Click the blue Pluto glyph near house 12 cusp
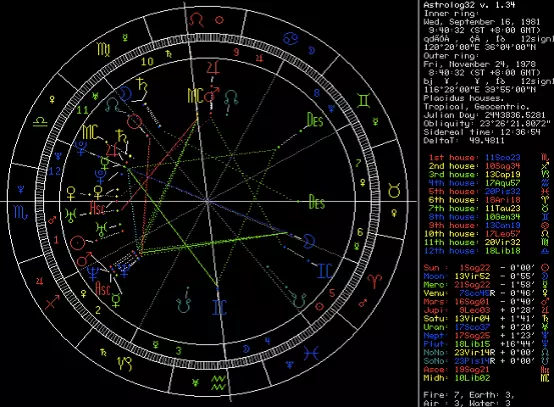The width and height of the screenshot is (554, 407). [81, 148]
